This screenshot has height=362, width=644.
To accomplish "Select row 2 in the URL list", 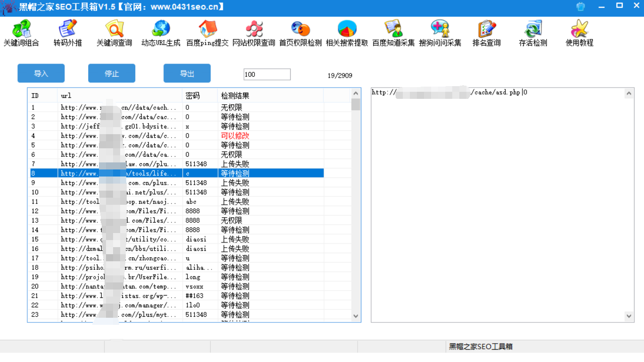I will pos(177,117).
